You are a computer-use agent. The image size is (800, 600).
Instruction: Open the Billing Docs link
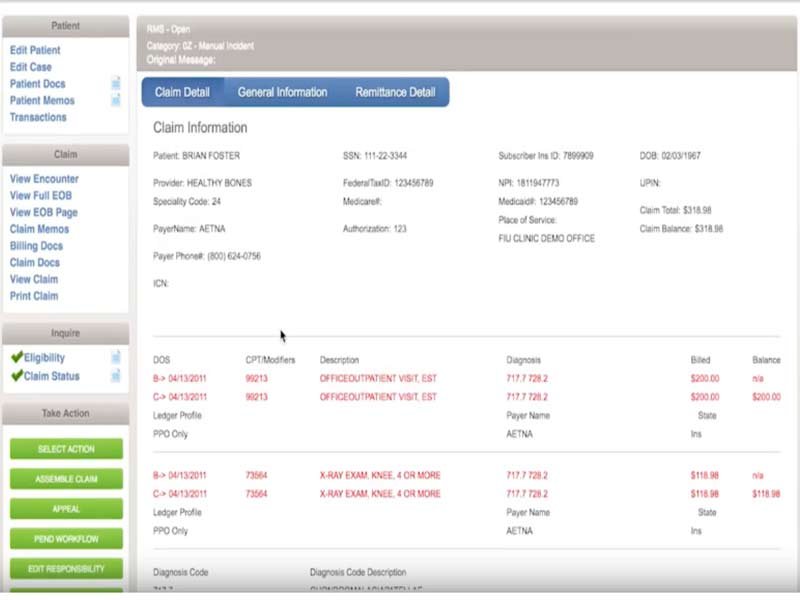[36, 246]
